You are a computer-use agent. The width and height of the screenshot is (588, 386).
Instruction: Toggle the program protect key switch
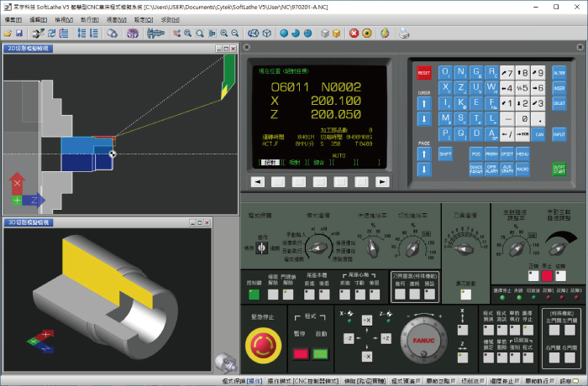(x=263, y=248)
